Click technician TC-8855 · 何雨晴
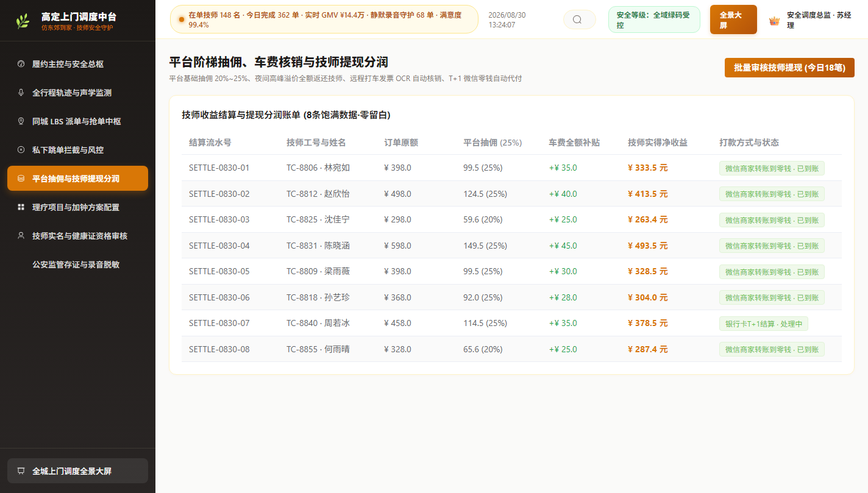Screen dimensions: 868x493 tap(318, 349)
